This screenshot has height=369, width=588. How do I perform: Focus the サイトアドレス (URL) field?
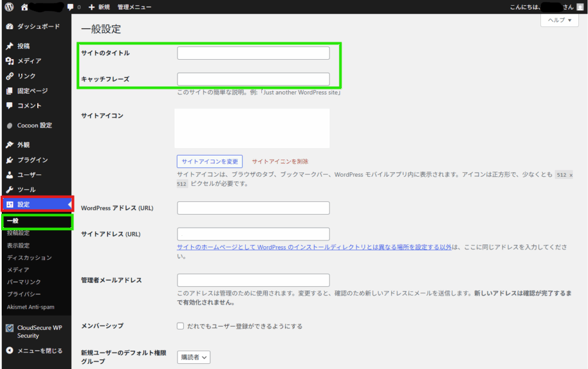point(253,234)
